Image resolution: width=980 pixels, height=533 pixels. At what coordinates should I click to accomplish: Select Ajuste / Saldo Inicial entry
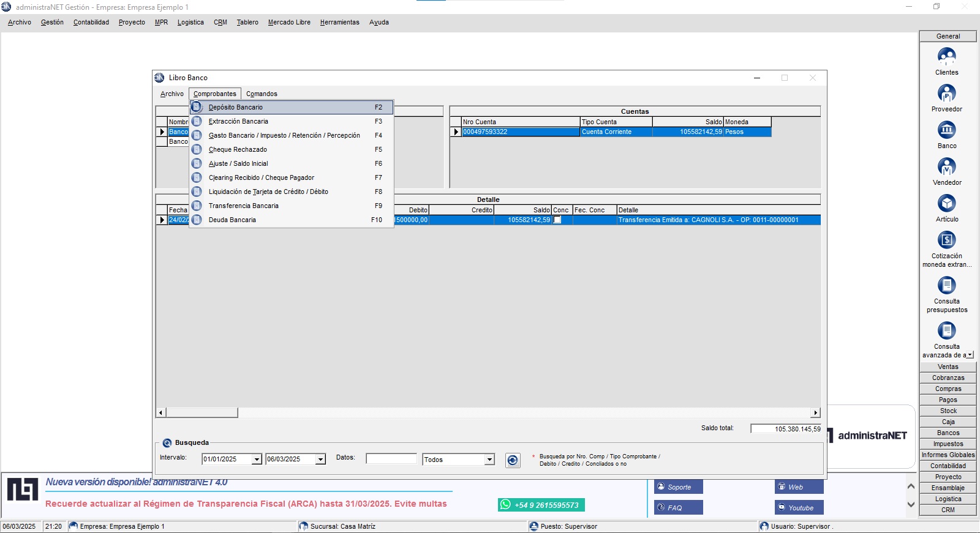(292, 163)
